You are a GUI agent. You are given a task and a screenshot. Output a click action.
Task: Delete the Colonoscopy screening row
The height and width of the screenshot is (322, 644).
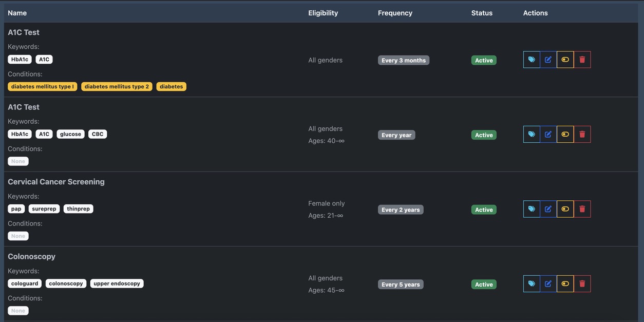point(582,284)
